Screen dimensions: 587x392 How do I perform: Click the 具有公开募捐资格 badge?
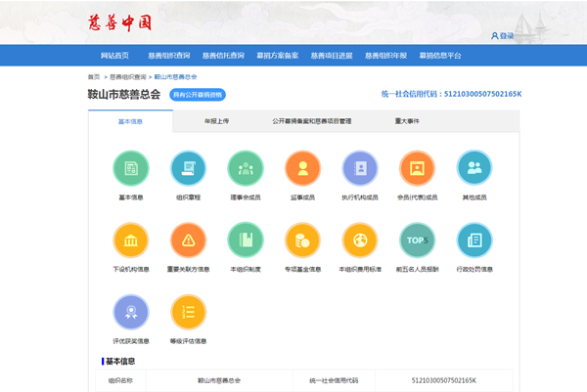pyautogui.click(x=198, y=95)
